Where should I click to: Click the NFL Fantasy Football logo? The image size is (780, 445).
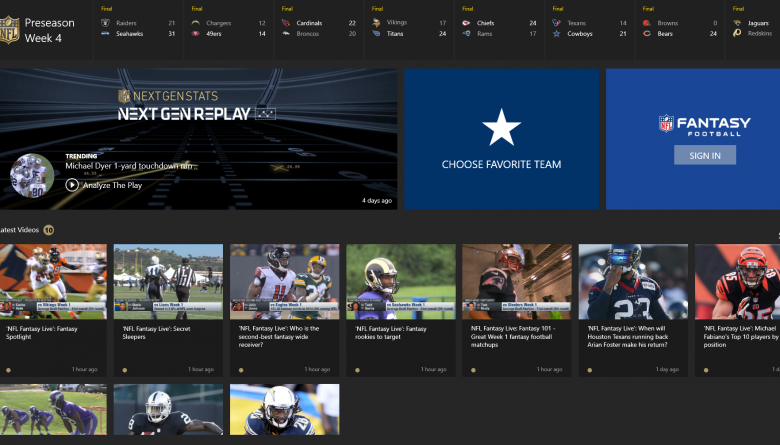tap(705, 124)
